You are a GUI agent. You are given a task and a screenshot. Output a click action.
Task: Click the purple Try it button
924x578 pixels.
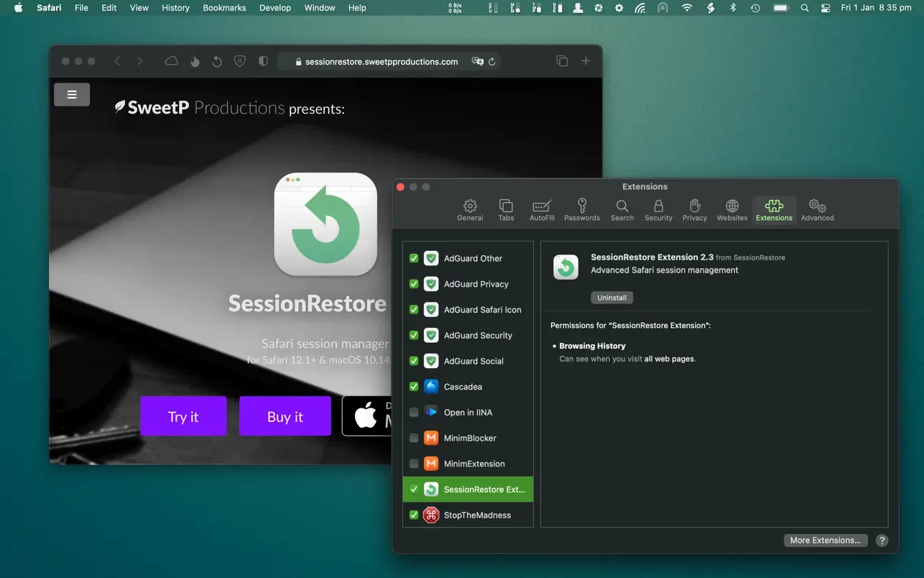[183, 416]
